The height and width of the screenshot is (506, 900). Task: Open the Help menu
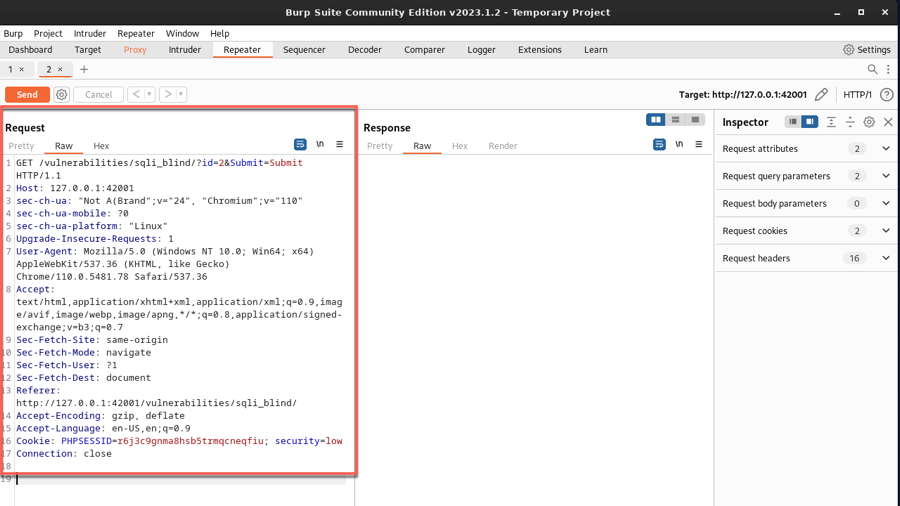[219, 33]
